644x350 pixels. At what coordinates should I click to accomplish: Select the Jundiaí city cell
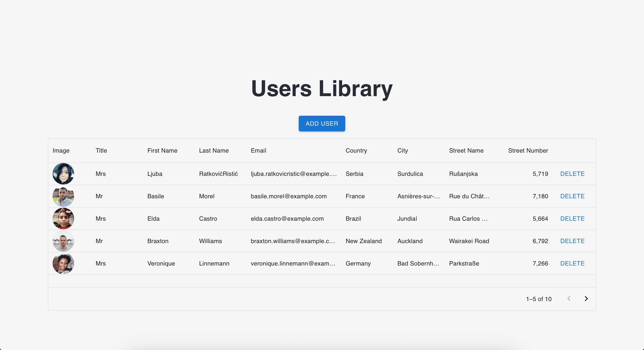(x=407, y=219)
